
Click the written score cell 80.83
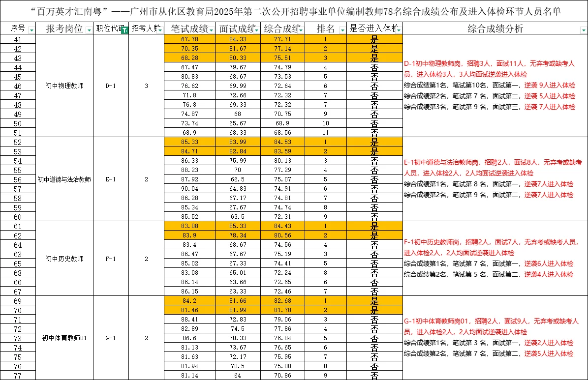click(x=190, y=77)
